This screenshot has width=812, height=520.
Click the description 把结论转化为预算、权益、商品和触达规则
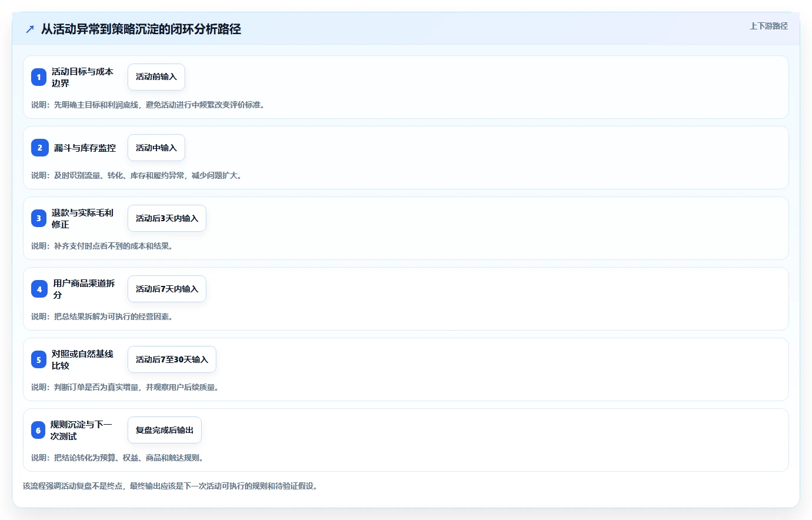click(117, 458)
